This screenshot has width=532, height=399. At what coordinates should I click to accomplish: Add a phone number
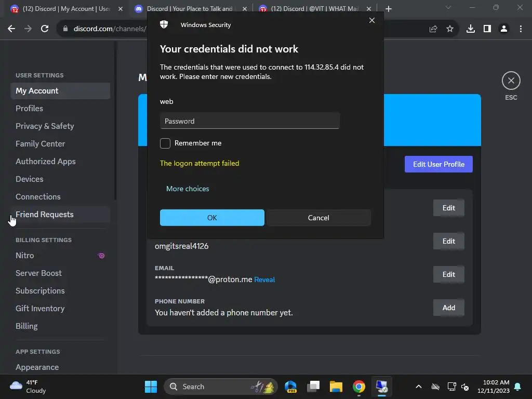tap(448, 308)
